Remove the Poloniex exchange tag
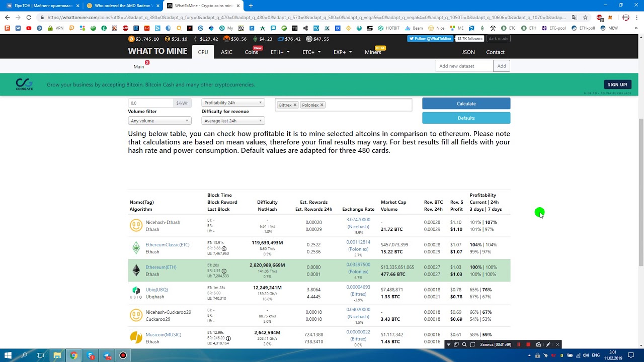Image resolution: width=644 pixels, height=362 pixels. coord(321,105)
